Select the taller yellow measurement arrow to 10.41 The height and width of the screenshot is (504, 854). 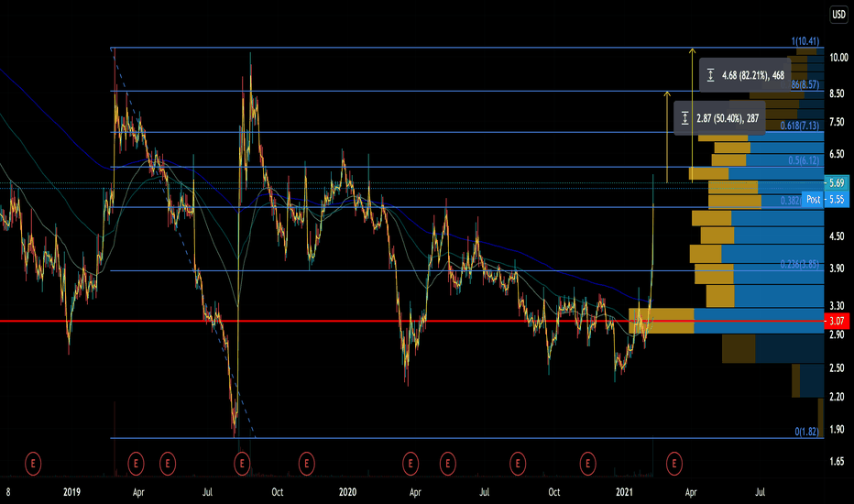tap(692, 115)
